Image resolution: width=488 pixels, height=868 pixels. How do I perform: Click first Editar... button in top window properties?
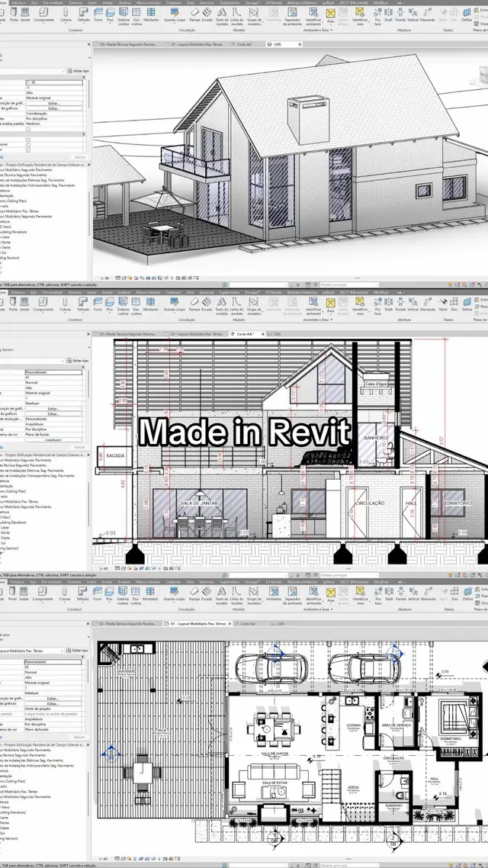coord(53,104)
